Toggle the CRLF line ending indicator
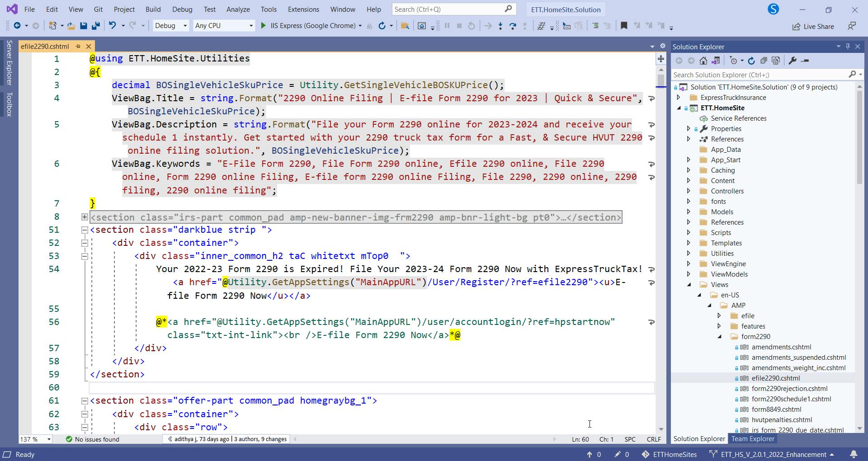 (654, 439)
